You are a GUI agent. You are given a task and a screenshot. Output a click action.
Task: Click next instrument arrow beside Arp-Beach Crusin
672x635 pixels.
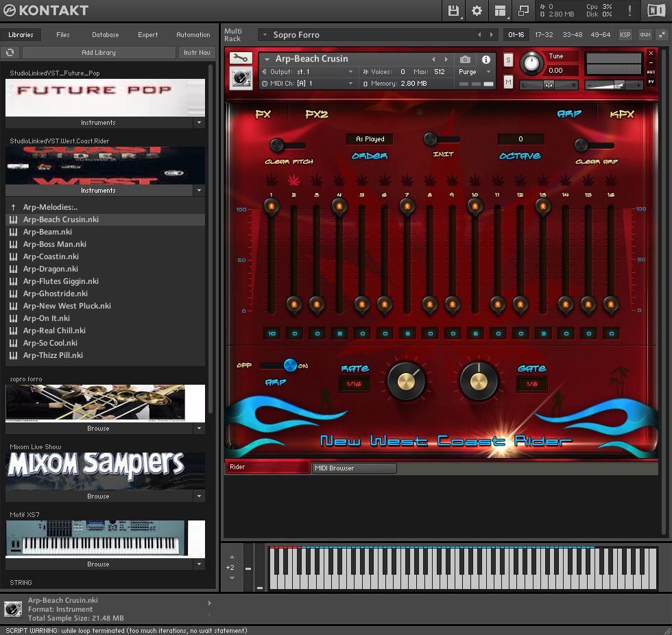point(446,59)
